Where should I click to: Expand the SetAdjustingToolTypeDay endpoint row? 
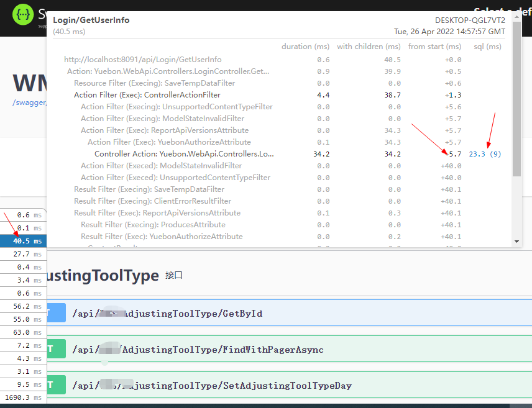pos(286,386)
